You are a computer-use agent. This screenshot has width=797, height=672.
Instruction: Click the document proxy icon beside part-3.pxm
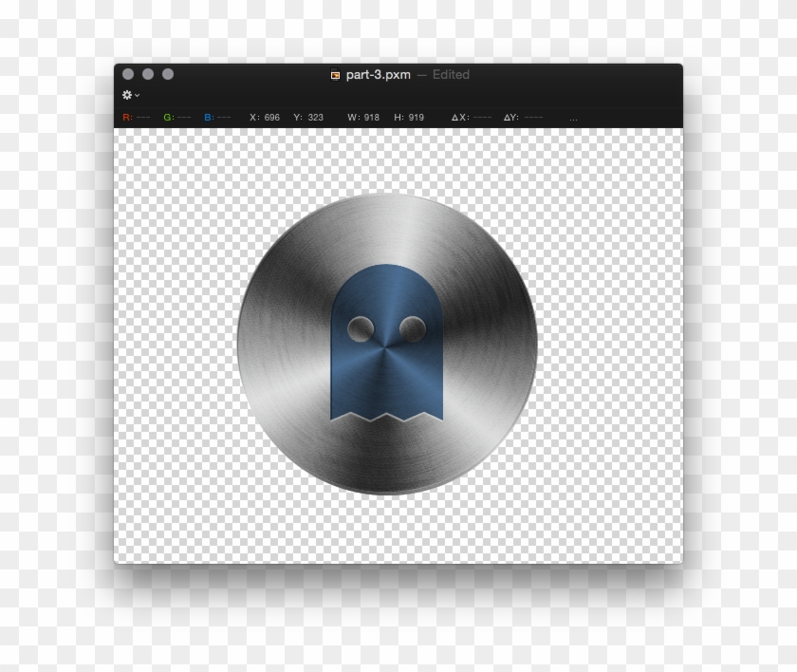(335, 74)
